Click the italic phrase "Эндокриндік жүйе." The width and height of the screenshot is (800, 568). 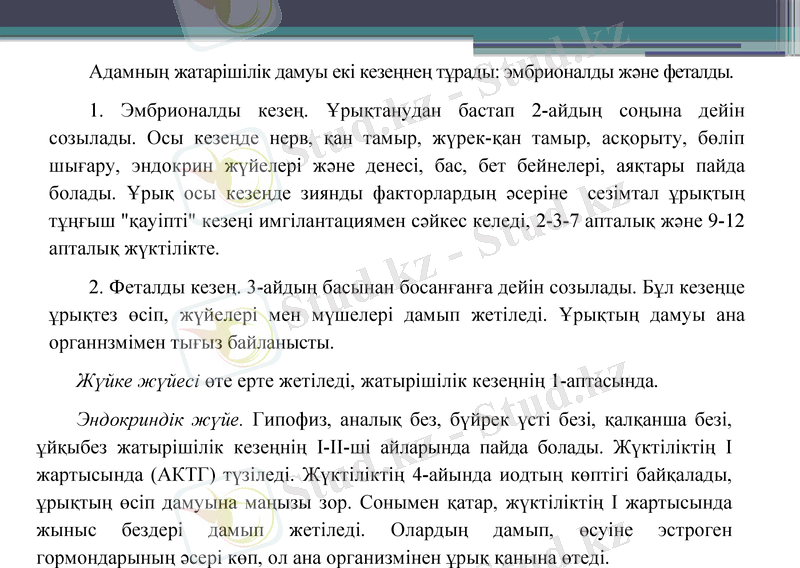(x=160, y=420)
